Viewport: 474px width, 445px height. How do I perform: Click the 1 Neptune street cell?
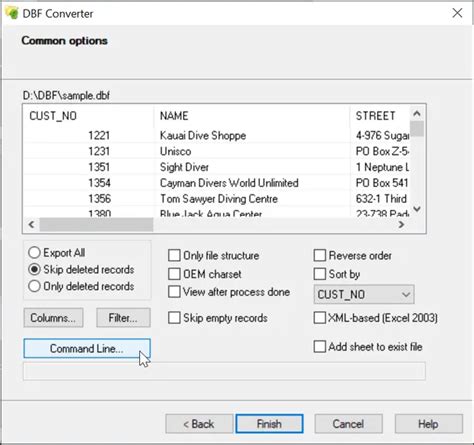point(382,167)
